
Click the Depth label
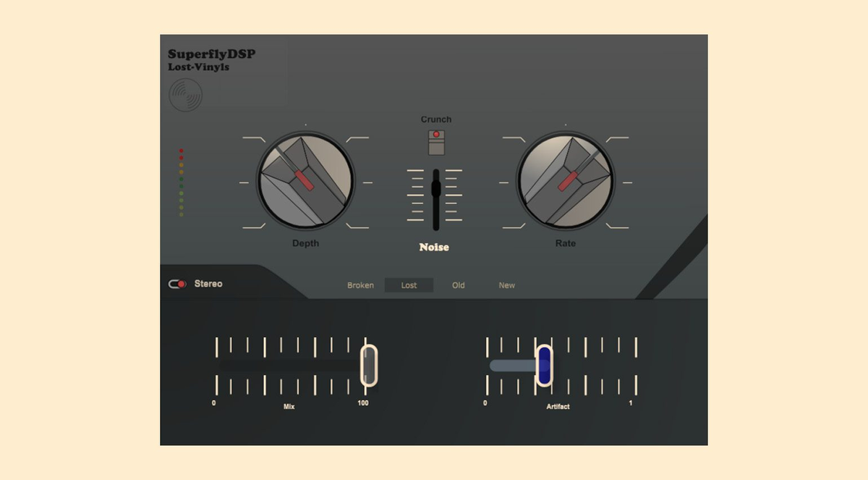pyautogui.click(x=305, y=243)
